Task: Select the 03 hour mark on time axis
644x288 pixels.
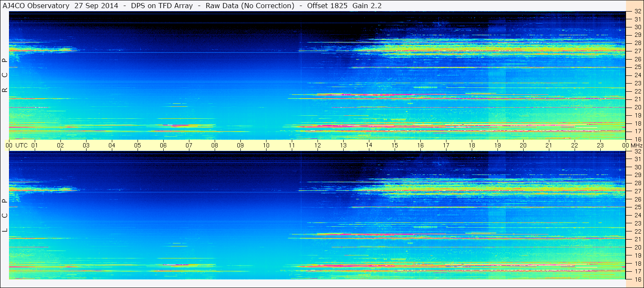Action: 86,145
